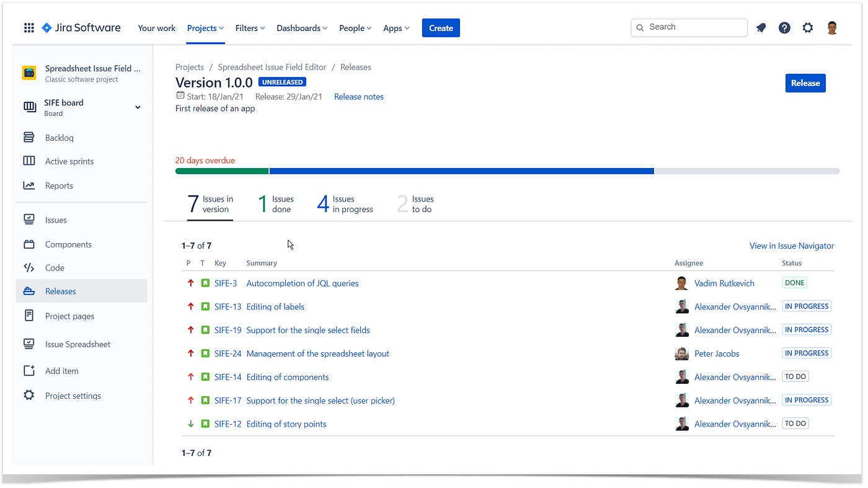
Task: Click the Add item icon
Action: [29, 371]
